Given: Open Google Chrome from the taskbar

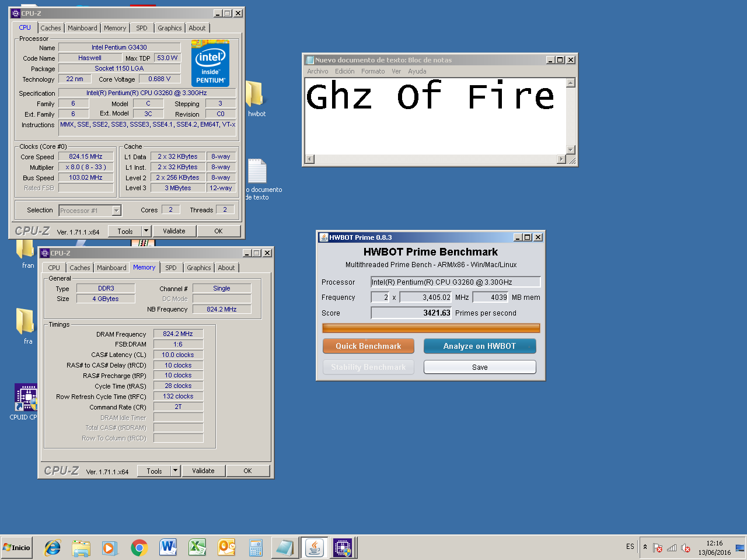Looking at the screenshot, I should click(x=139, y=548).
